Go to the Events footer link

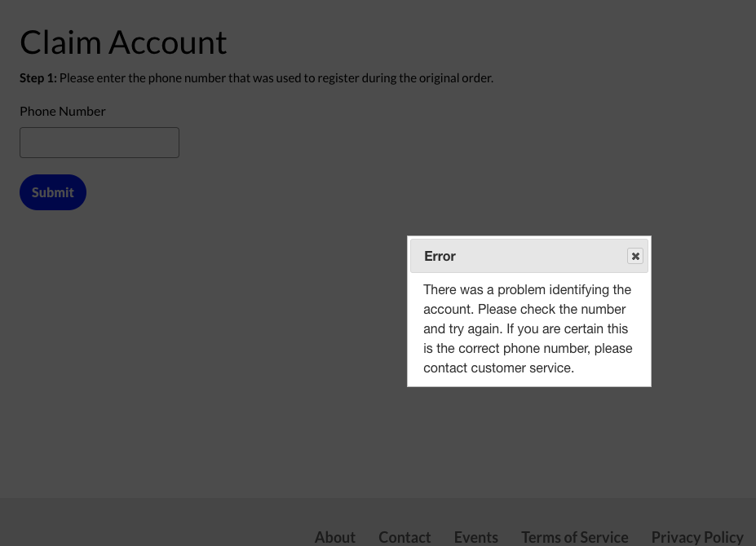click(x=476, y=537)
